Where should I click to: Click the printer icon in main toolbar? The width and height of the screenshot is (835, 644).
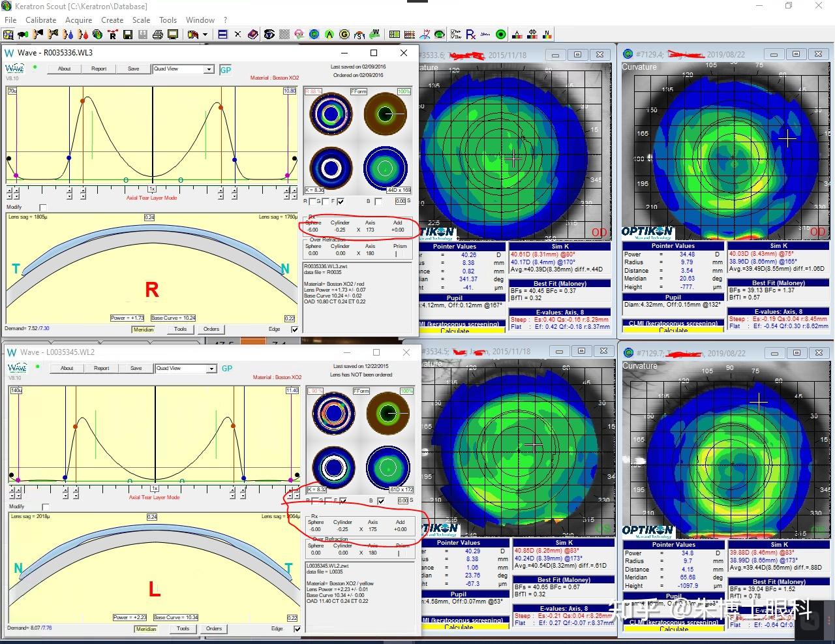[x=157, y=35]
